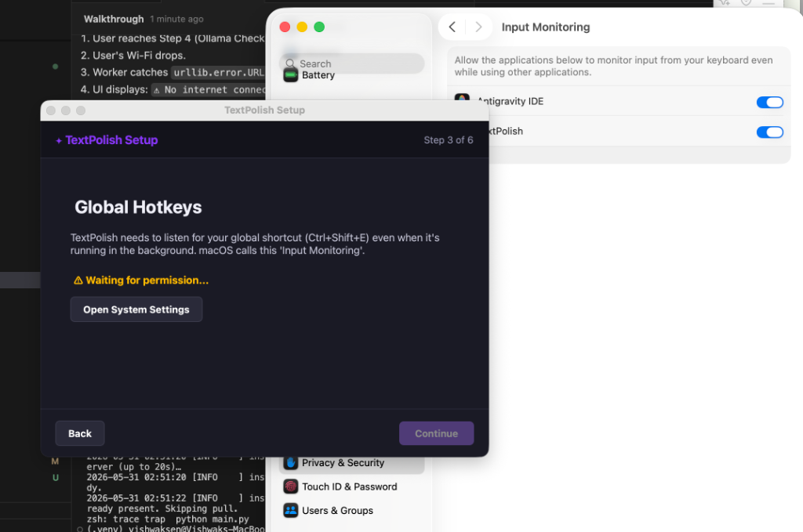Viewport: 803px width, 532px height.
Task: Click the 'Global Hotkeys' heading
Action: click(138, 207)
